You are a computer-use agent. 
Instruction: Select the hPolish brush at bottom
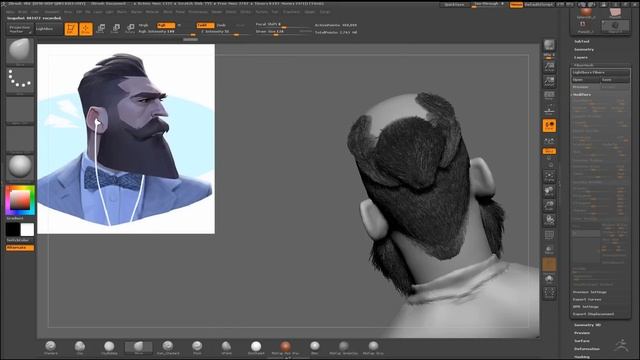[x=227, y=347]
